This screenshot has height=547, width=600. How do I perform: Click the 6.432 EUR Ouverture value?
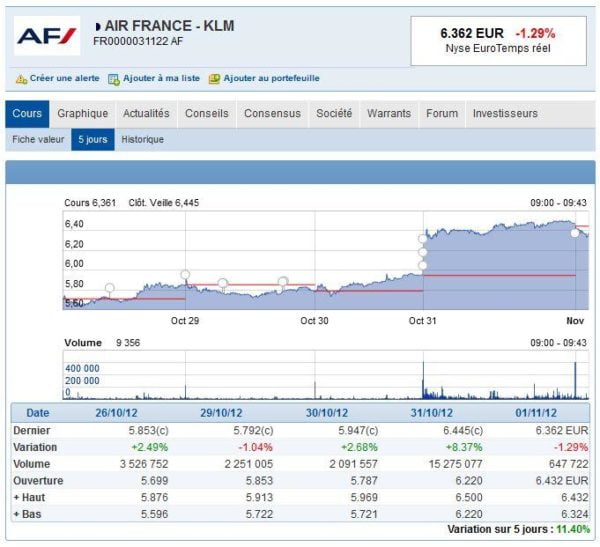click(562, 481)
